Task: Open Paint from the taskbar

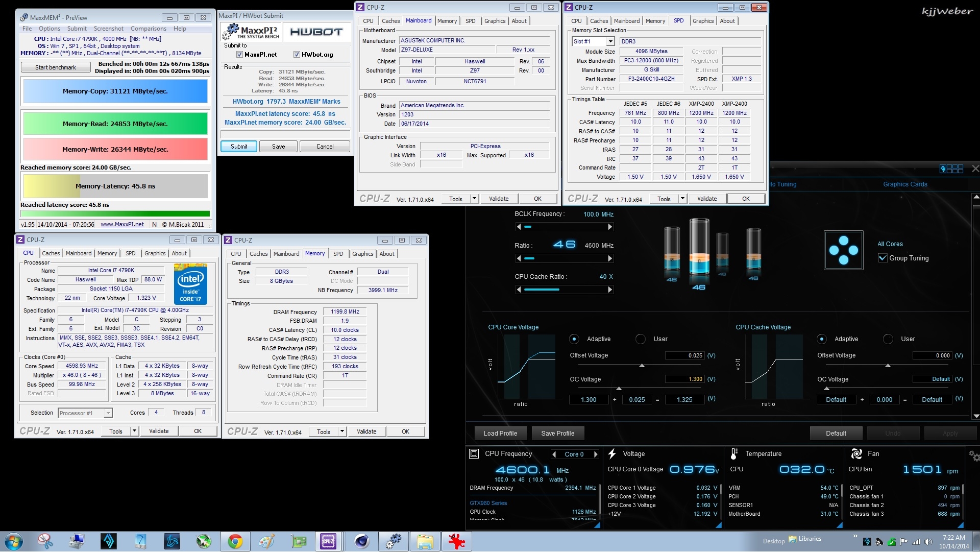Action: tap(267, 541)
